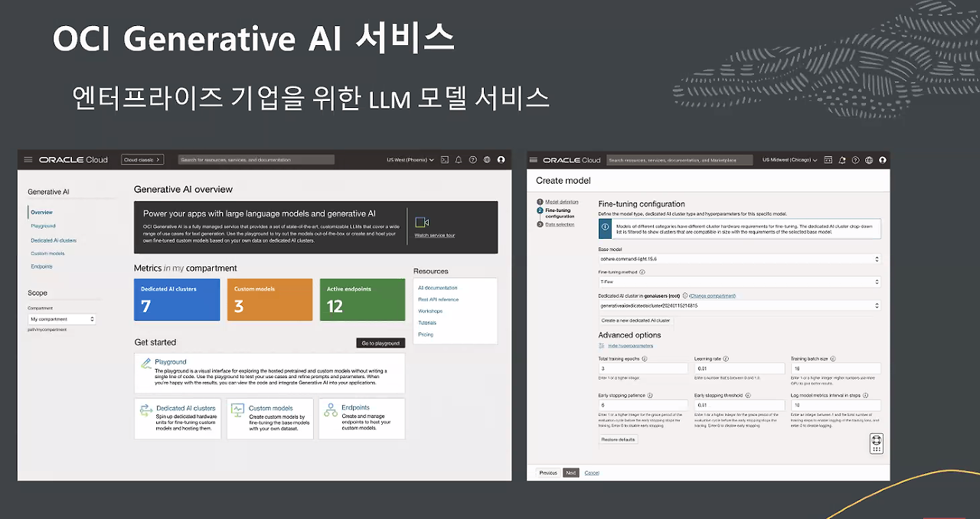
Task: Open Rest API reference link
Action: pyautogui.click(x=439, y=299)
